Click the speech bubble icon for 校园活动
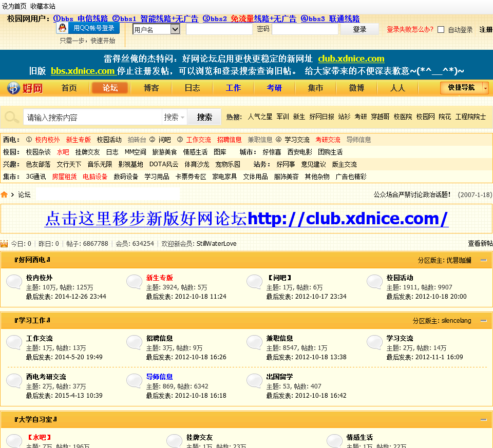 tap(374, 282)
